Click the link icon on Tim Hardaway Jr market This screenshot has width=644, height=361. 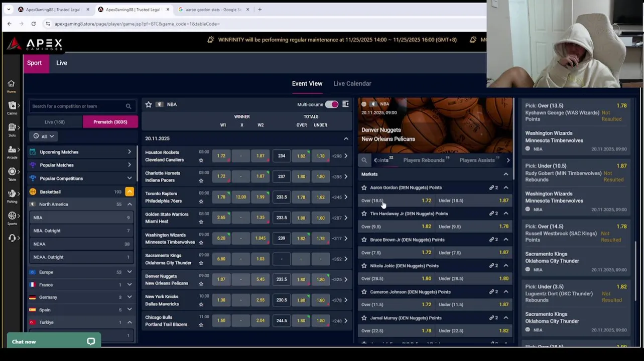pyautogui.click(x=492, y=214)
